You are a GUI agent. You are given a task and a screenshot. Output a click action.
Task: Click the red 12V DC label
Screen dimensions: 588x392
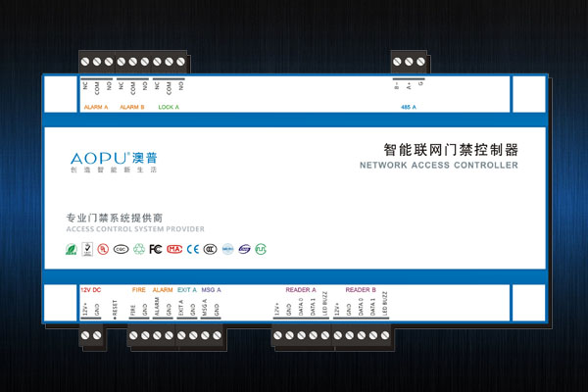91,290
